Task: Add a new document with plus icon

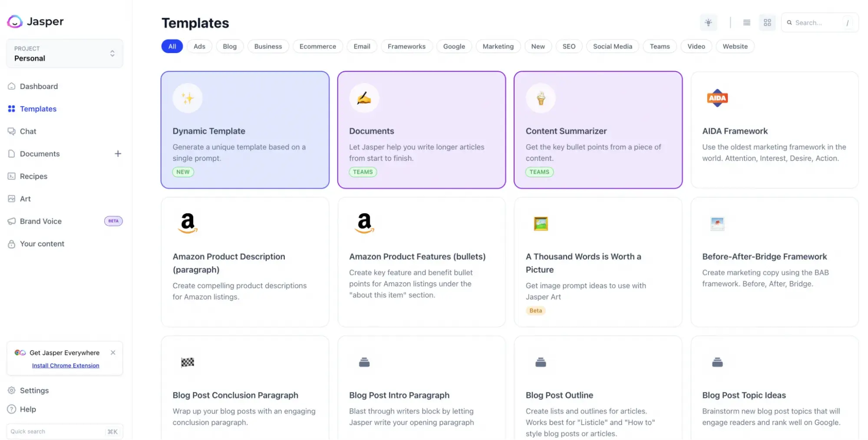Action: point(118,154)
